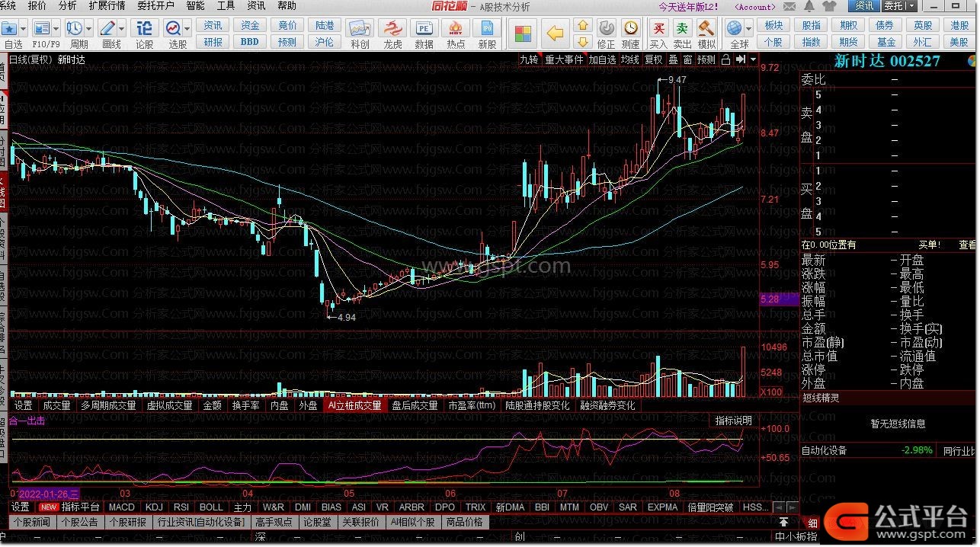Image resolution: width=980 pixels, height=547 pixels.
Task: Open the 模拟 simulated trading gavel icon
Action: tap(706, 29)
